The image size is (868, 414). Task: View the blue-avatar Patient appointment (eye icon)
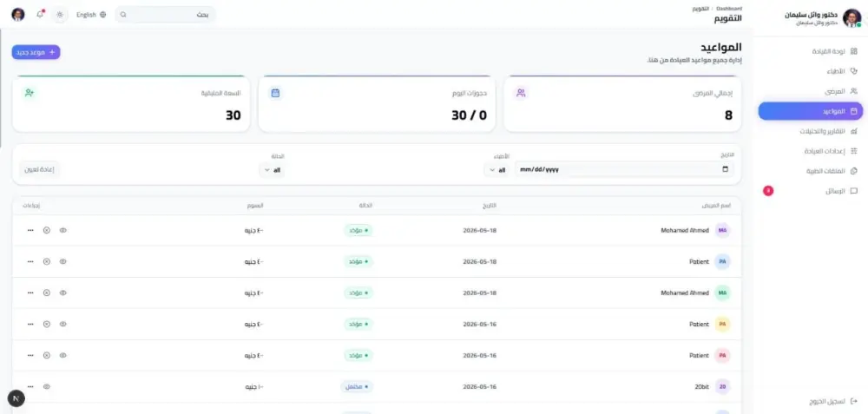point(62,261)
